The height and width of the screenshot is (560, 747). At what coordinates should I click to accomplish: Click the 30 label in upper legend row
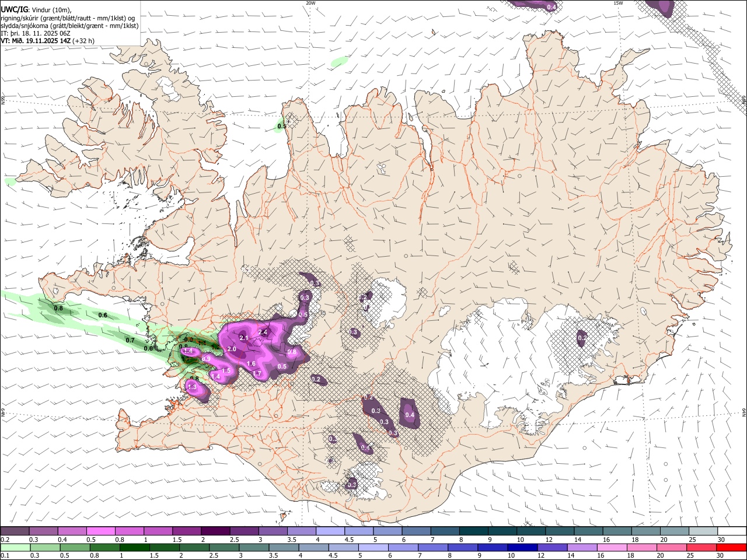click(x=721, y=540)
